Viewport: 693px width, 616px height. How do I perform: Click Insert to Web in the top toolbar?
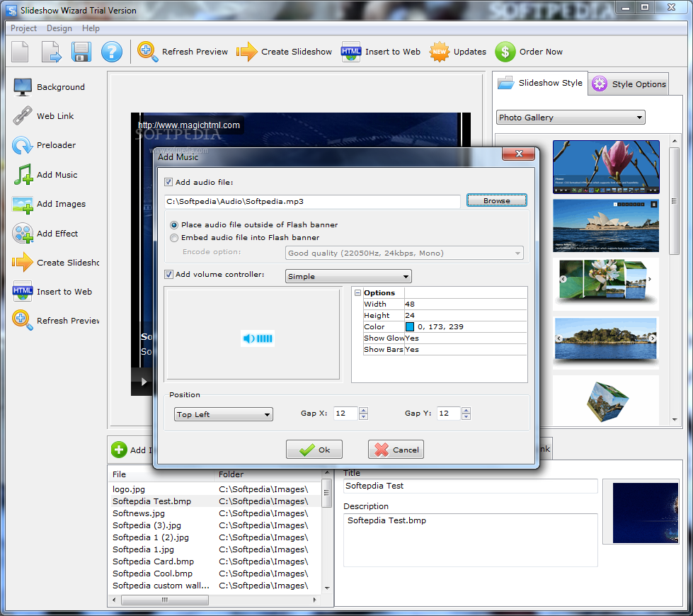pos(381,52)
